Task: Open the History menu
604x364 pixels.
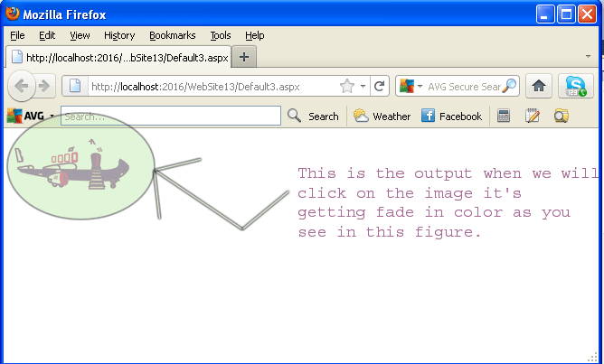Action: point(119,35)
